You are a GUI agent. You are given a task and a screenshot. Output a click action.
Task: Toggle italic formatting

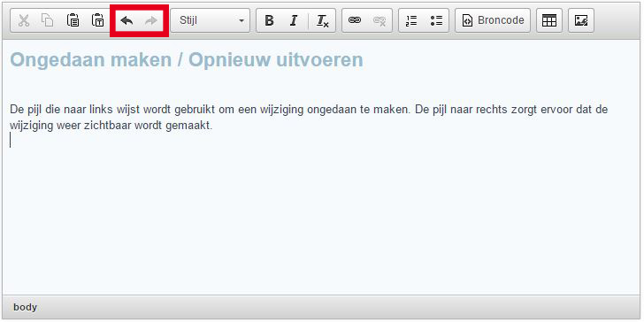coord(294,20)
